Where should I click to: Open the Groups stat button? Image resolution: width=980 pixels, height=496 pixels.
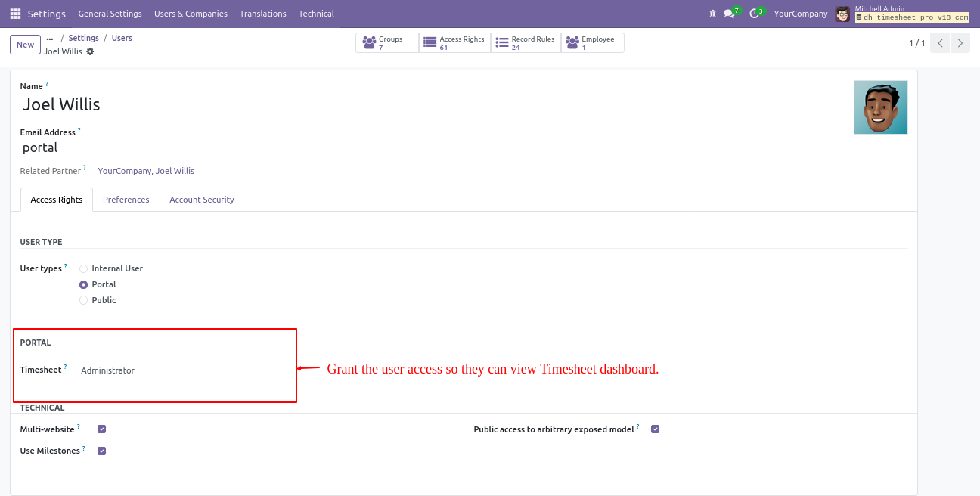[386, 43]
